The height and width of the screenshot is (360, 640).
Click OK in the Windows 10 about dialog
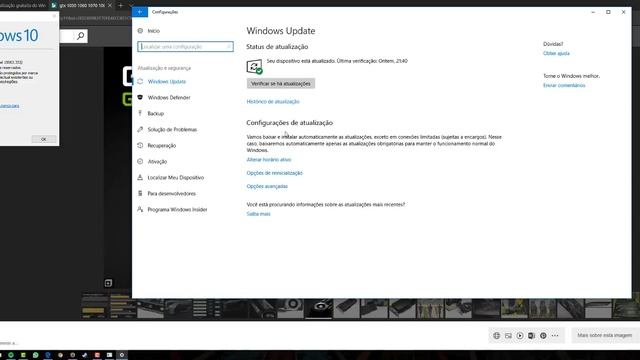click(x=44, y=139)
